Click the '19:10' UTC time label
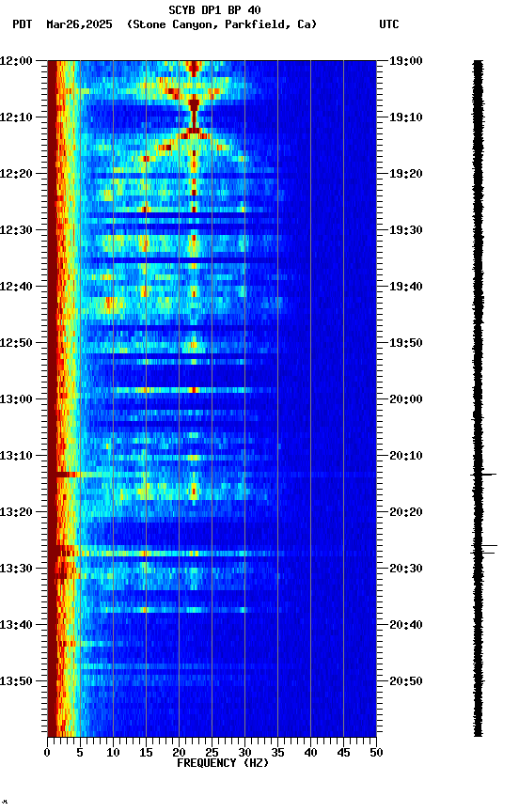This screenshot has height=812, width=519. point(406,117)
